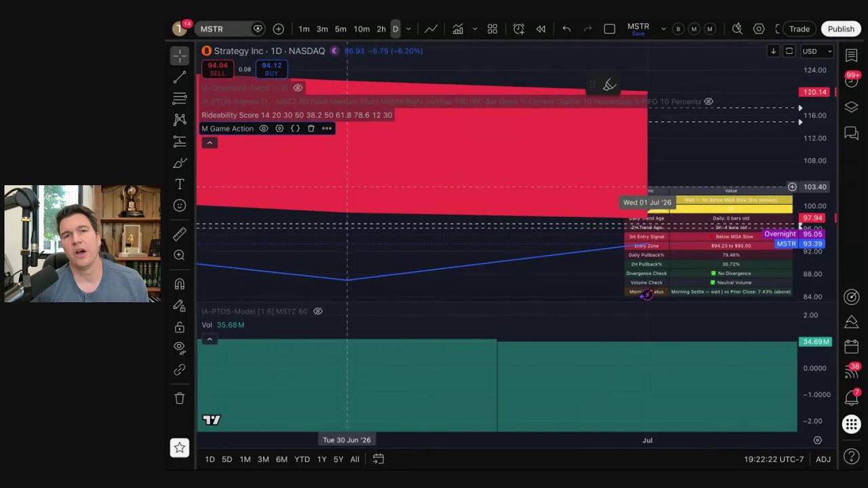Collapse the volume pane legend
Viewport: 868px width, 488px height.
210,339
